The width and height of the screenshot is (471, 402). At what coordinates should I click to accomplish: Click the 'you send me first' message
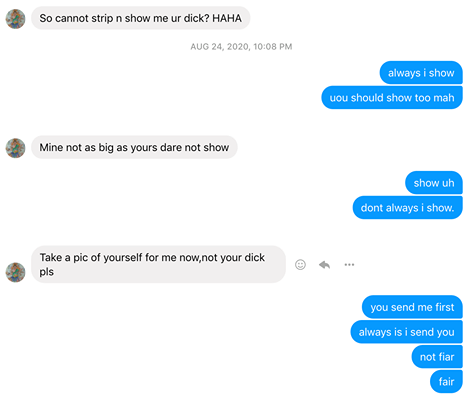coord(412,307)
